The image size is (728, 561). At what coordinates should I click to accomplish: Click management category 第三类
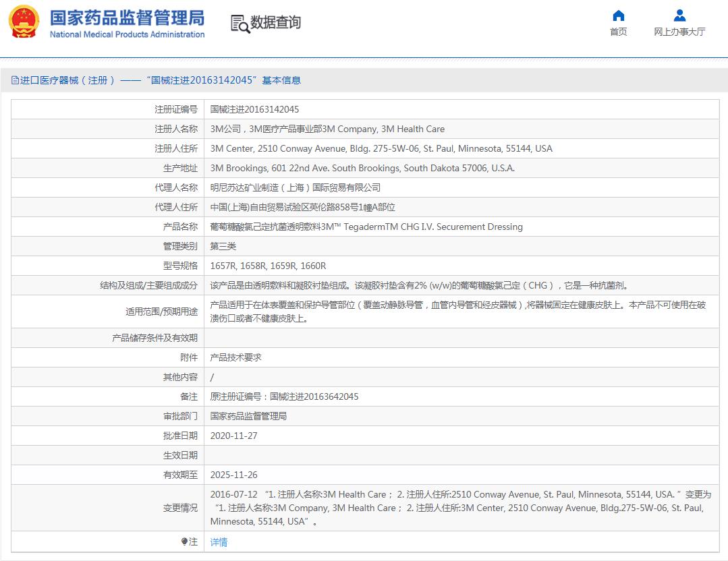(223, 246)
